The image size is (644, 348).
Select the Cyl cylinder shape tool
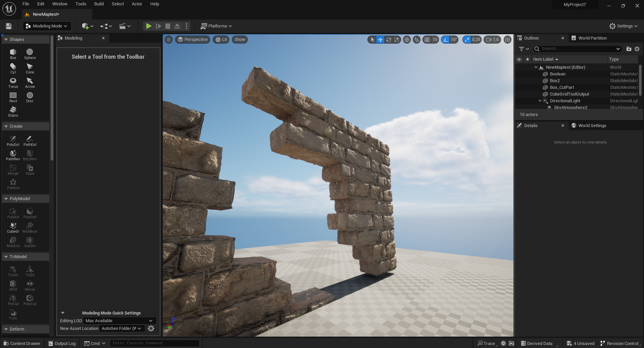pos(13,68)
